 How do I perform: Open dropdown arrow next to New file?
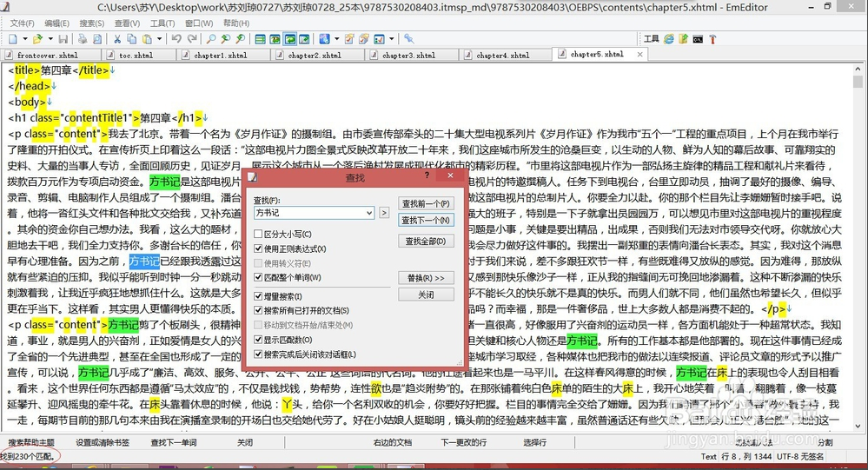[x=25, y=39]
